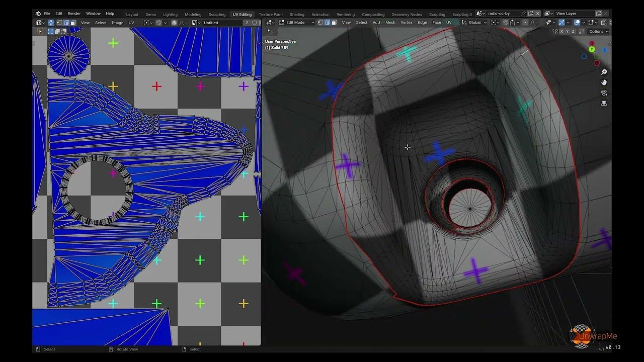644x362 pixels.
Task: Select vertex mode in the 3D viewport header
Action: click(320, 23)
